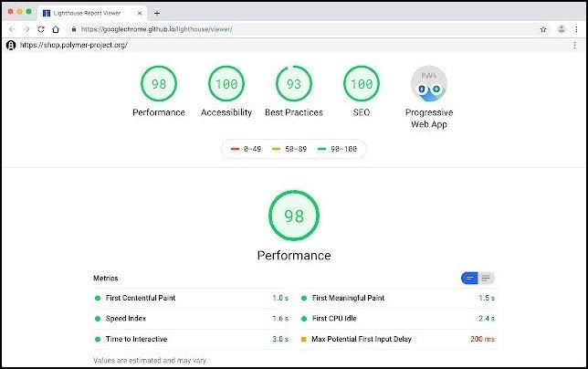This screenshot has height=369, width=588.
Task: Click the lock icon in address bar
Action: tap(74, 29)
